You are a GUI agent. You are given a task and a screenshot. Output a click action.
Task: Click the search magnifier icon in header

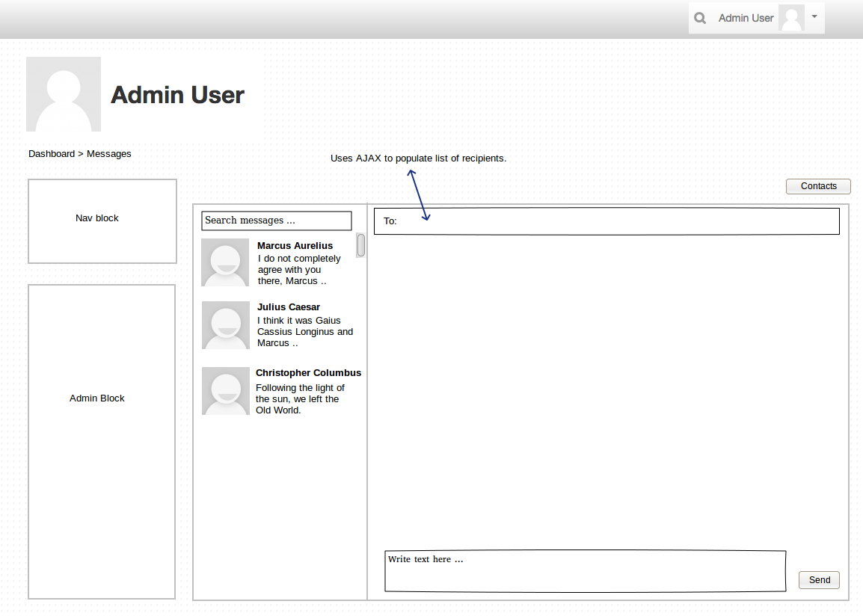click(x=699, y=18)
